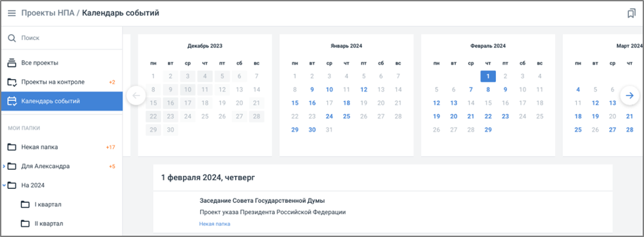The width and height of the screenshot is (644, 237).
Task: Click the search magnifier icon
Action: pyautogui.click(x=12, y=38)
